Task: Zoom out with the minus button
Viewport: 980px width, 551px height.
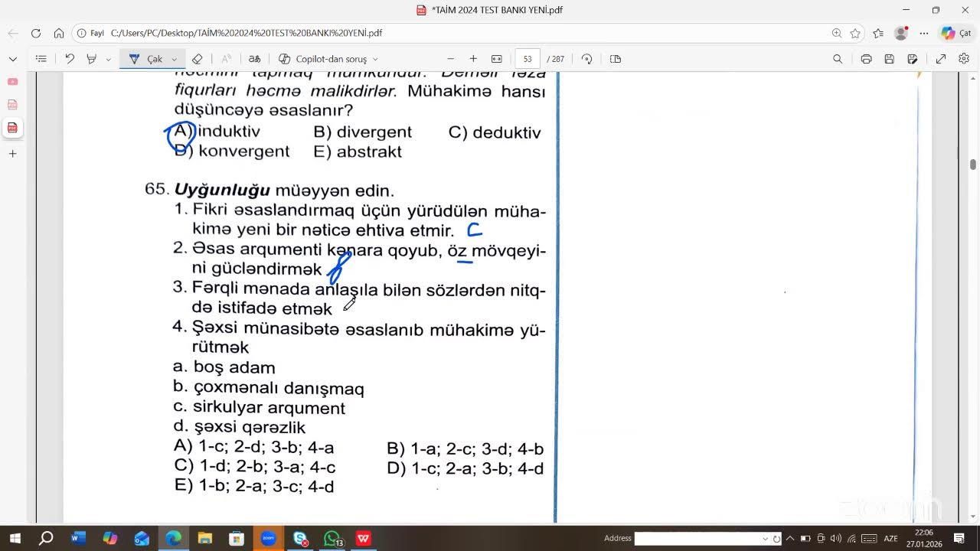Action: pyautogui.click(x=450, y=59)
